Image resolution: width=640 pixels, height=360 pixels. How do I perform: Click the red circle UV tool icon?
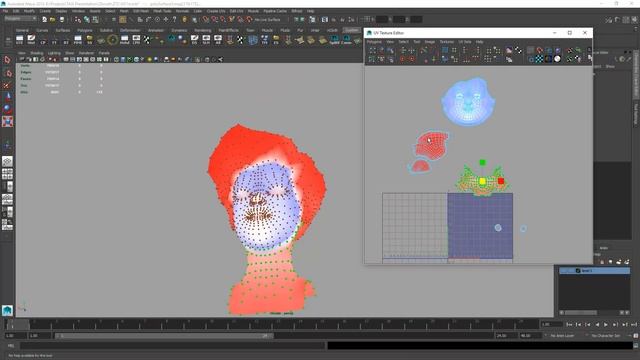[402, 59]
